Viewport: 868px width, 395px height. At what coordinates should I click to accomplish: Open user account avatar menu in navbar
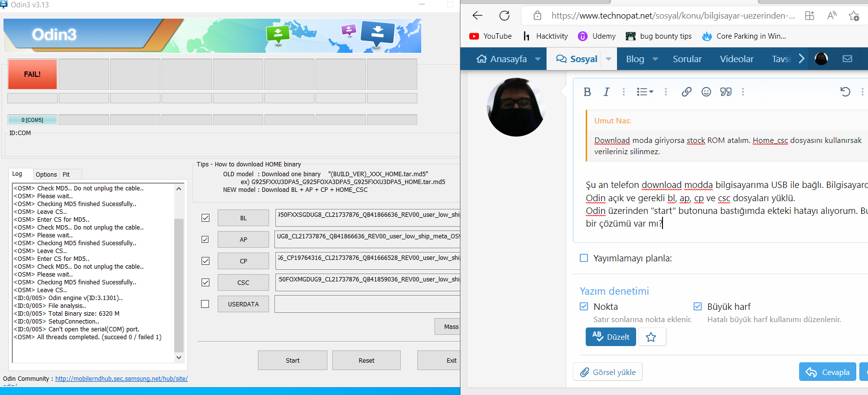click(x=821, y=59)
